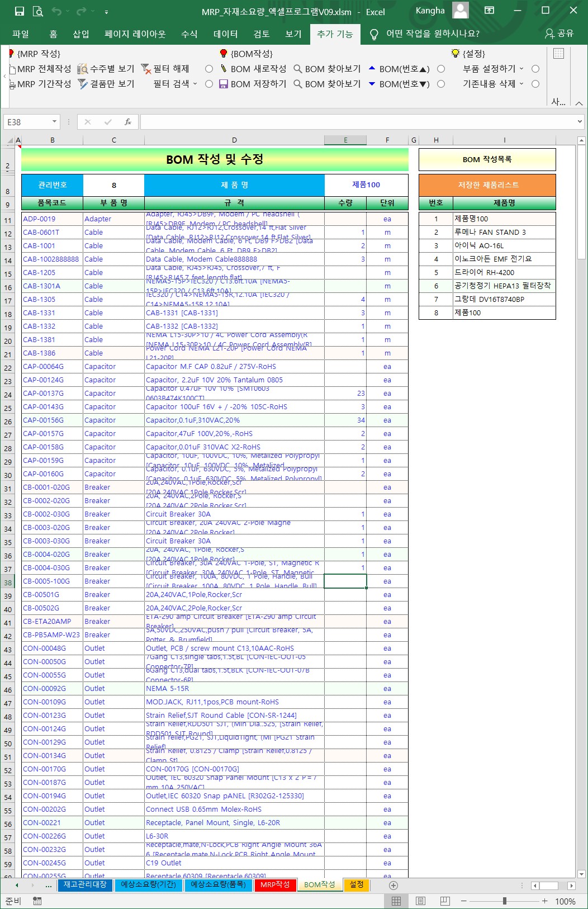This screenshot has height=909, width=588.
Task: Switch to Page Break Preview in status bar
Action: click(x=445, y=901)
